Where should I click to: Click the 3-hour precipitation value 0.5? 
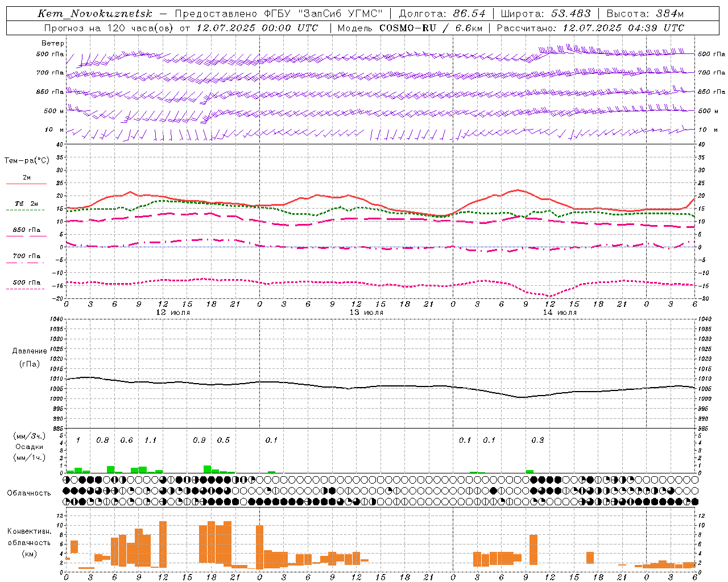pos(224,440)
